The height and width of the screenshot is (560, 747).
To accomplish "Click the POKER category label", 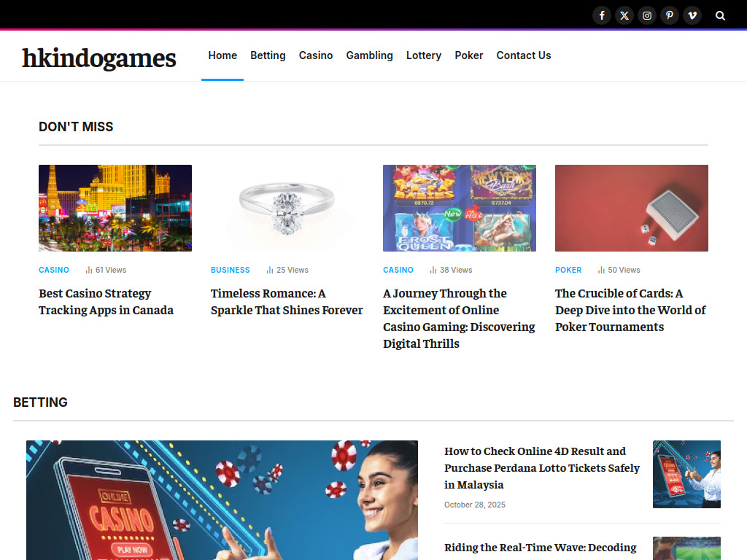I will click(568, 270).
